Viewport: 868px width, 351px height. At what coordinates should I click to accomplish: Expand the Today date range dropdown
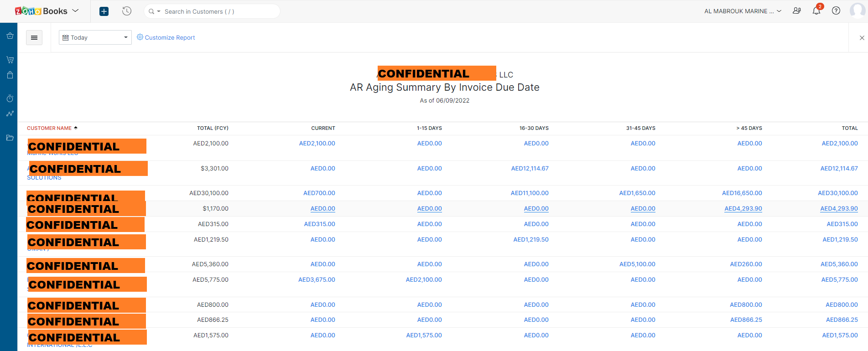click(x=95, y=37)
